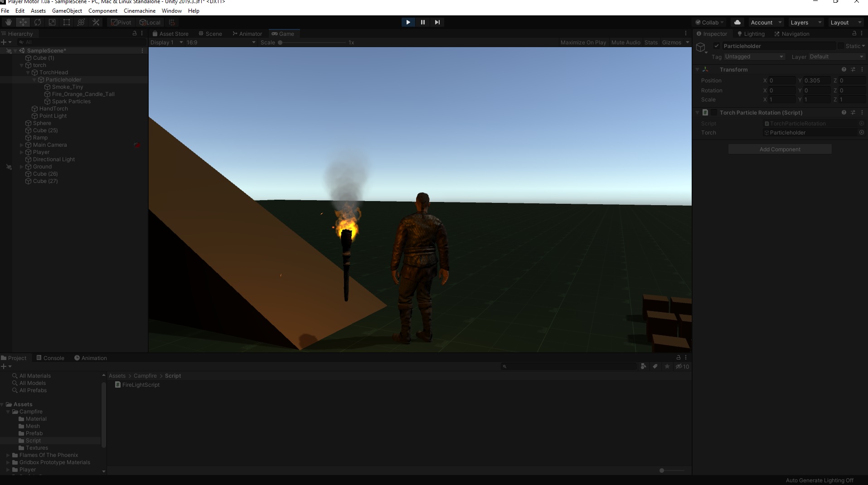Enable the Torch Particle Rotation script checkbox
Image resolution: width=868 pixels, height=485 pixels.
(713, 112)
